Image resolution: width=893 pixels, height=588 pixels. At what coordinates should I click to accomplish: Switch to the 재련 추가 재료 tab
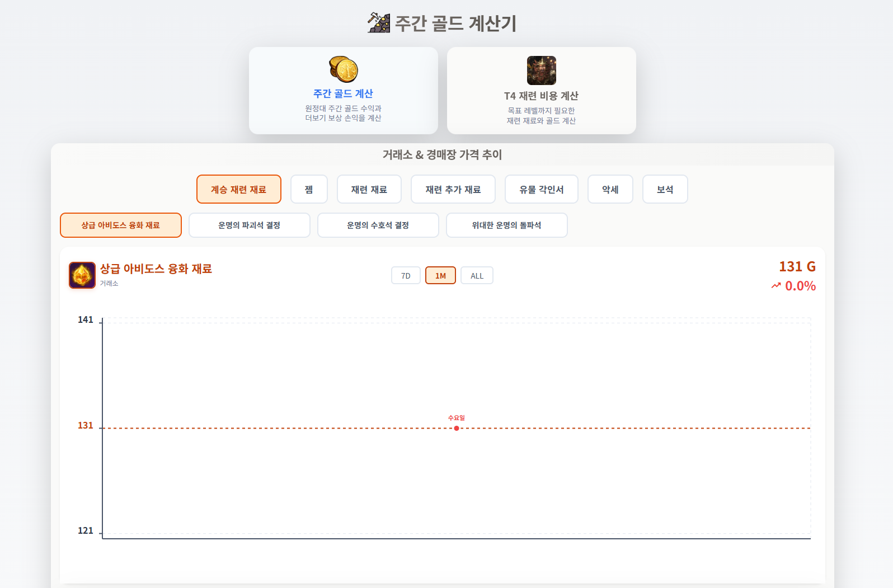(453, 190)
